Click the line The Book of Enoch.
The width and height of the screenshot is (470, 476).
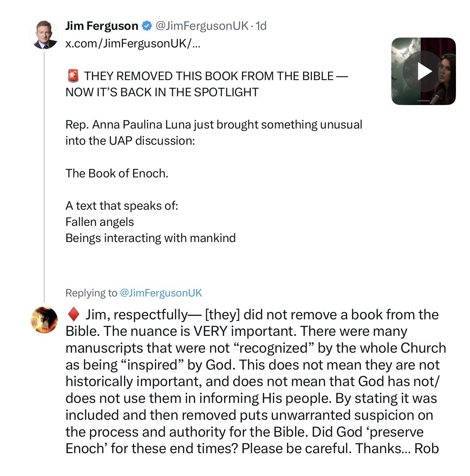pos(117,173)
